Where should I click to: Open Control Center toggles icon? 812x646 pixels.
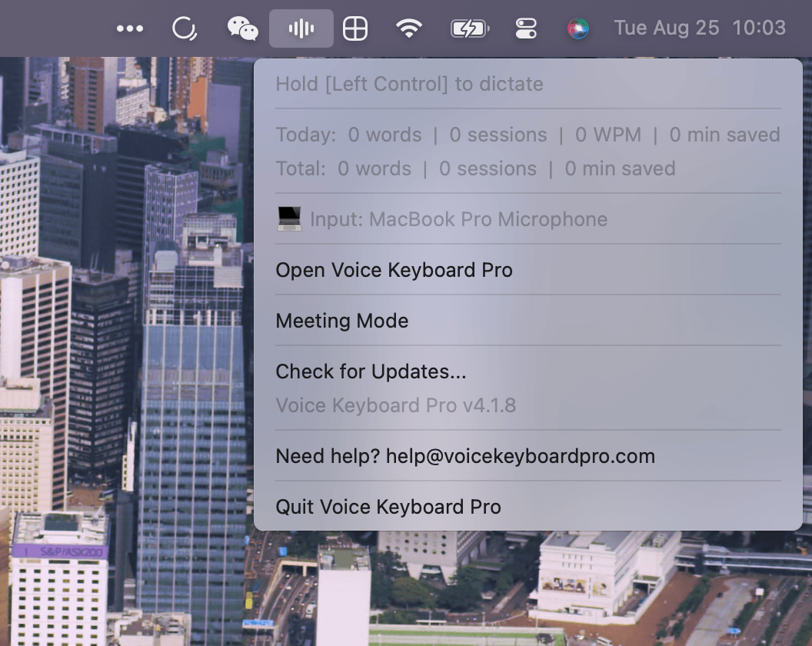pos(526,28)
